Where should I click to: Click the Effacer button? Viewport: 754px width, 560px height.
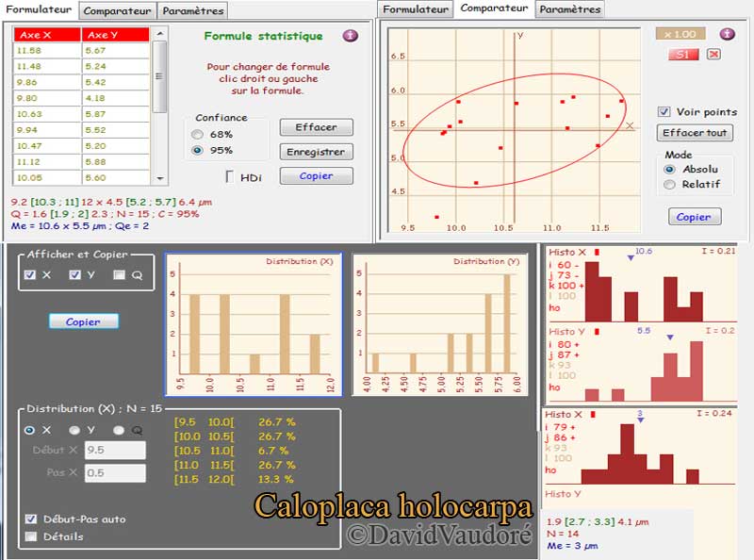click(316, 127)
